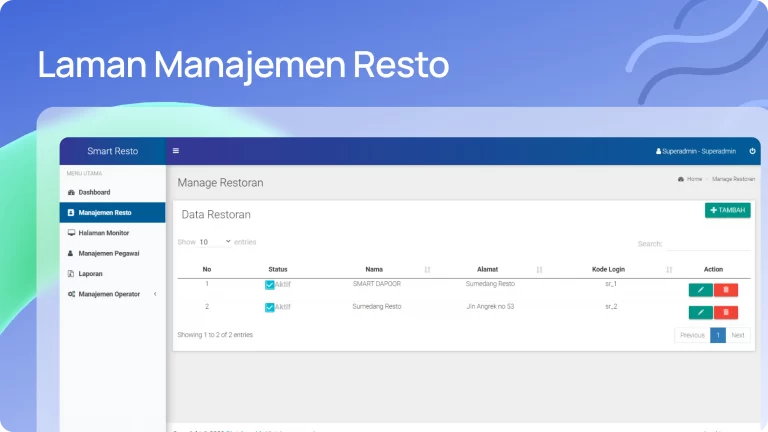
Task: Click the Search input field
Action: (707, 244)
